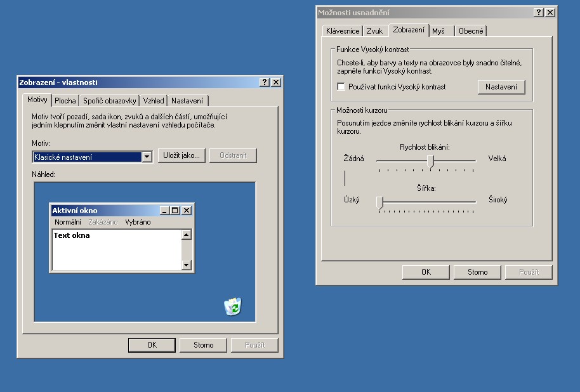
Task: Click the Text okna area
Action: (x=117, y=250)
